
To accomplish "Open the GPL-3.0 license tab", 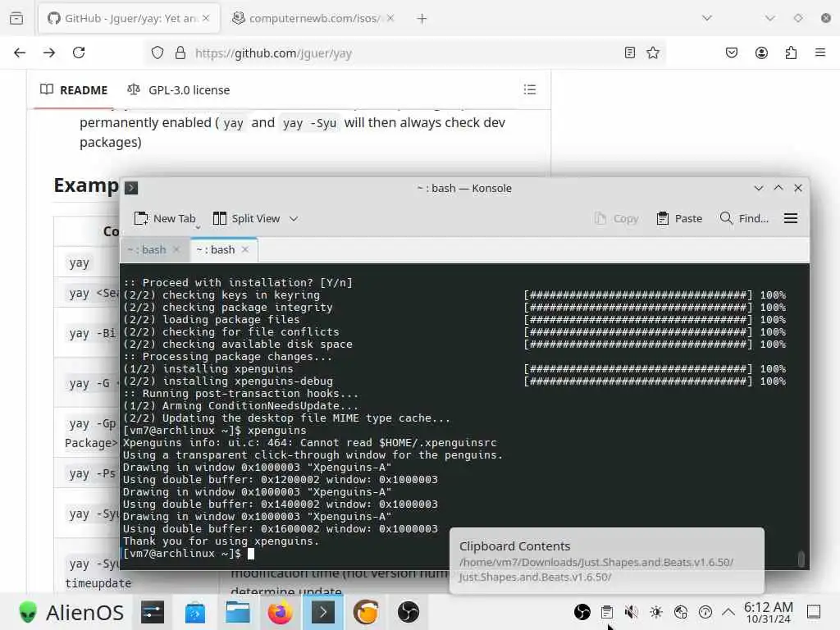I will click(x=178, y=90).
